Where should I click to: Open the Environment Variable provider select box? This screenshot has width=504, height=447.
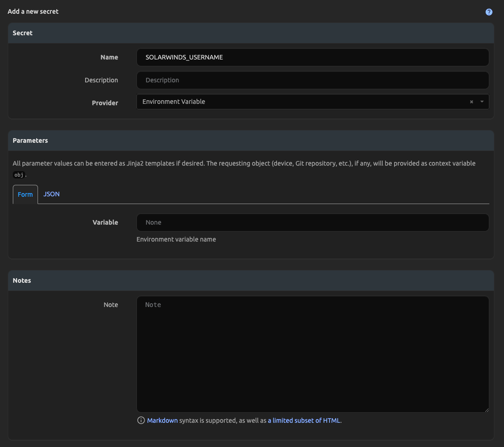pos(302,102)
